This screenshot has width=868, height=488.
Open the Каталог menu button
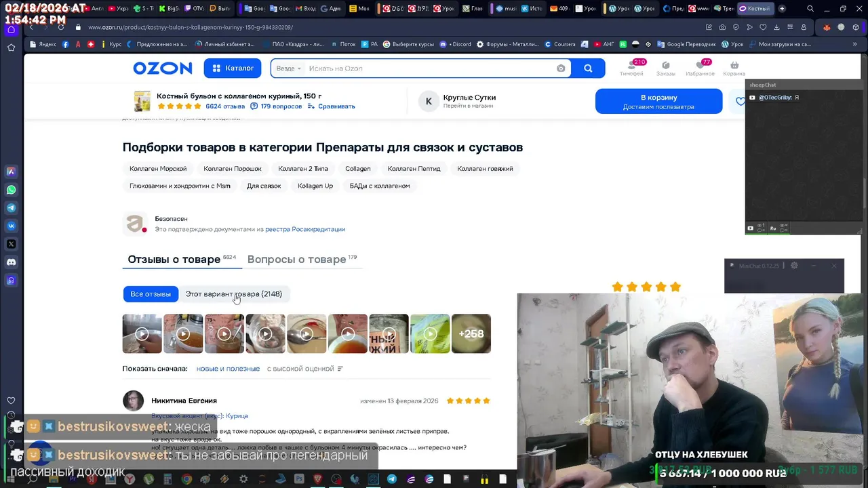click(233, 68)
